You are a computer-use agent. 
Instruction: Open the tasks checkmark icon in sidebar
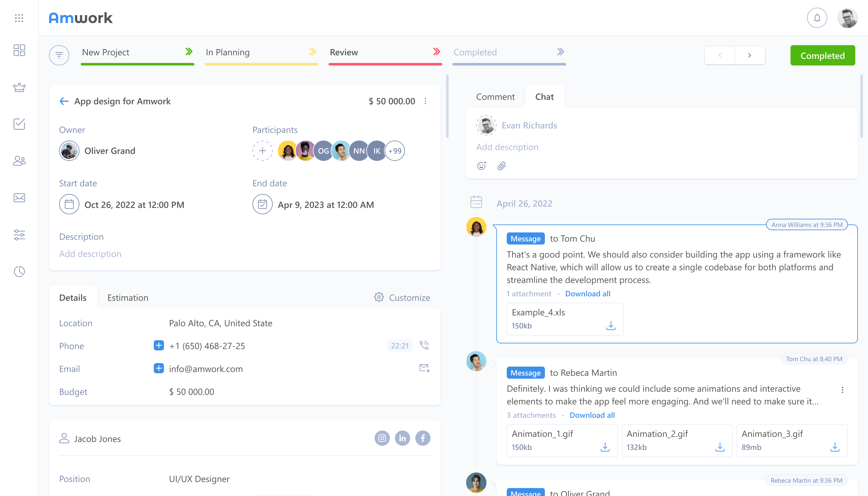tap(19, 124)
